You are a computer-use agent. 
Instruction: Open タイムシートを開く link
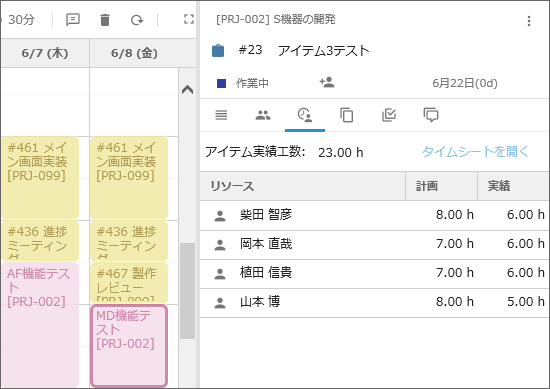point(475,152)
